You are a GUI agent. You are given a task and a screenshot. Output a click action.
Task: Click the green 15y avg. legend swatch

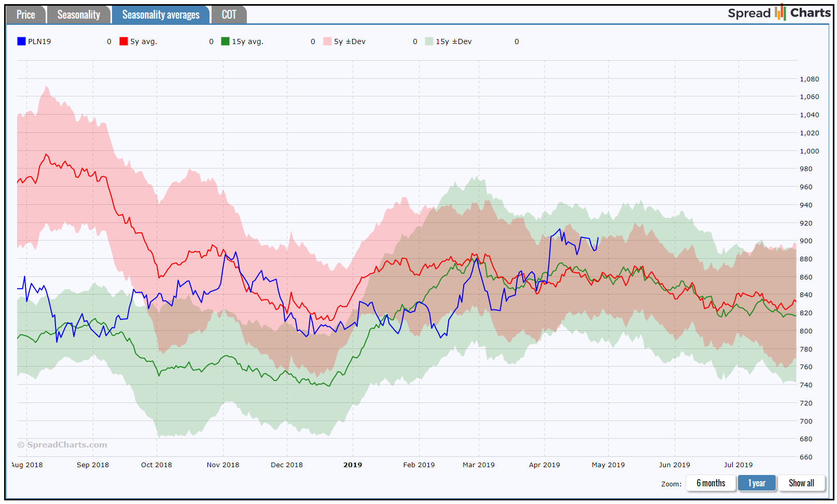tap(225, 41)
